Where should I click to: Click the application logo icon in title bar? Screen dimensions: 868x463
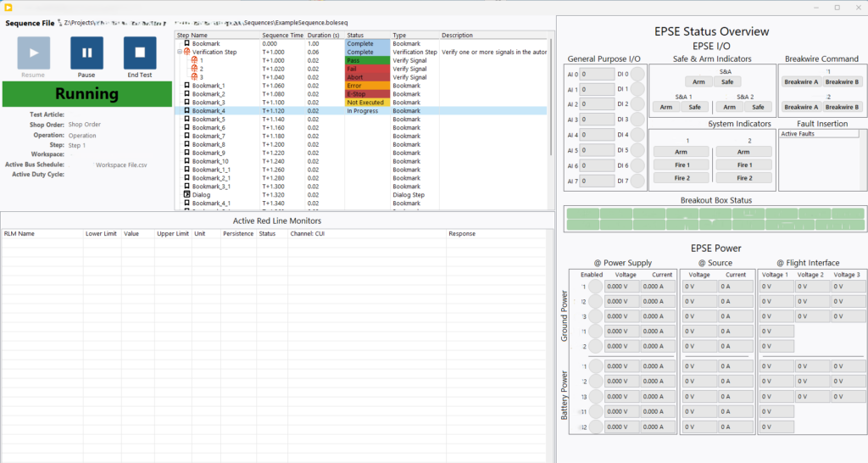coord(8,7)
